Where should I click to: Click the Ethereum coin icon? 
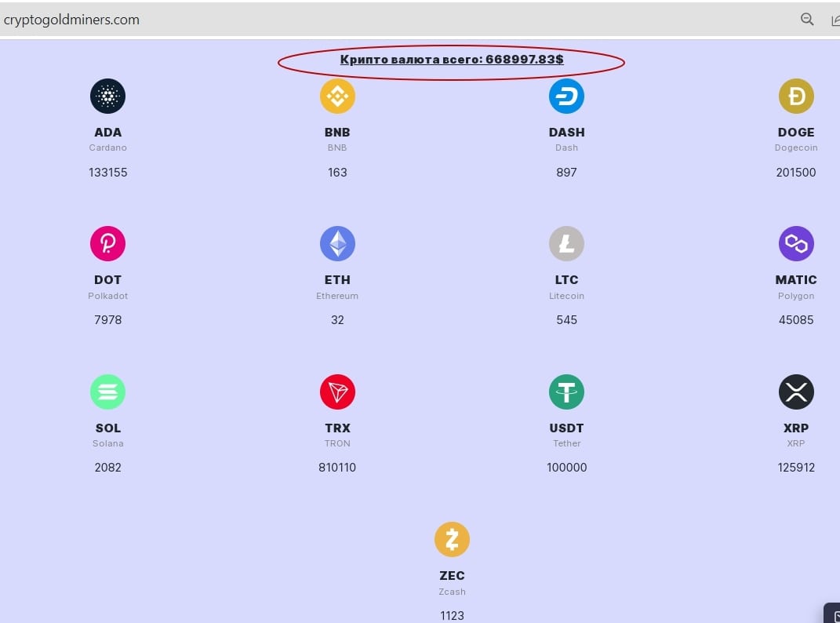pos(337,243)
